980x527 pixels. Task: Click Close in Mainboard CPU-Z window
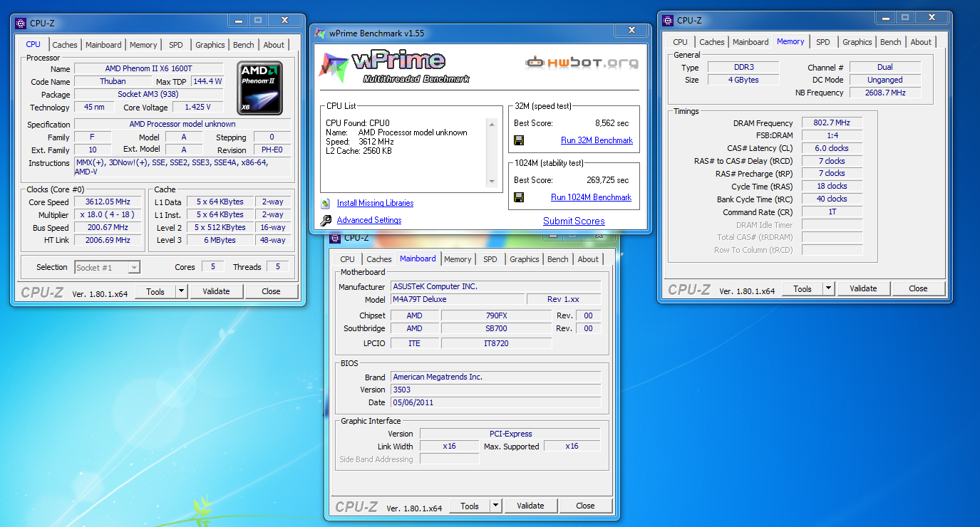pos(585,506)
